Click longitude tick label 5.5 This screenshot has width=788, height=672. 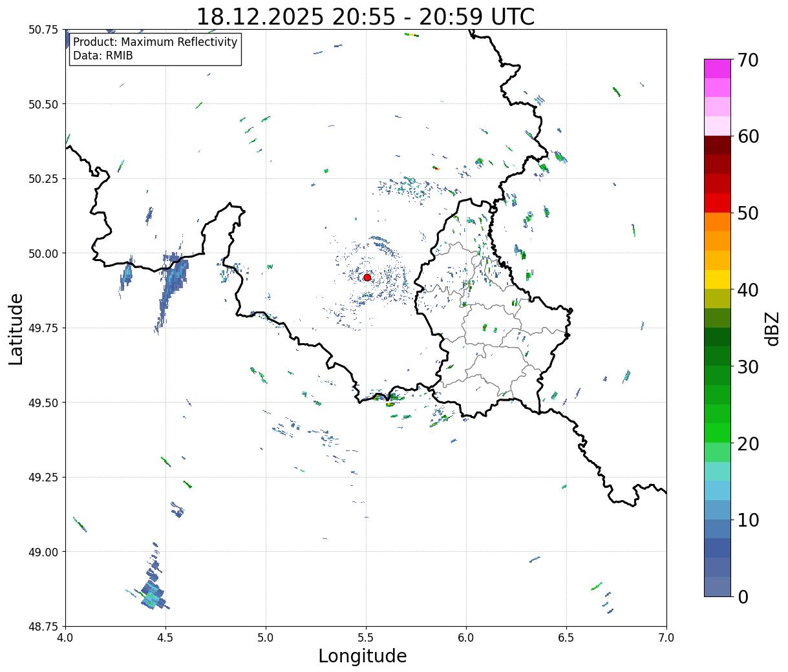366,638
